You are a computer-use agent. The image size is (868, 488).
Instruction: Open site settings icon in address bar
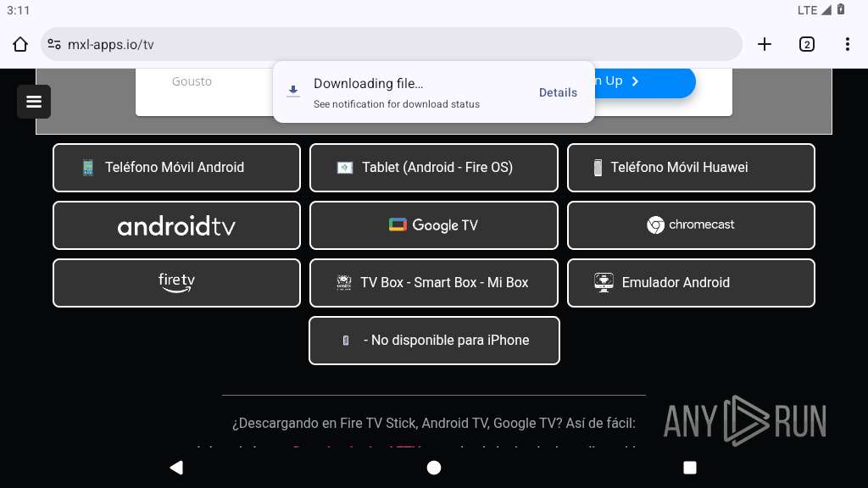54,44
